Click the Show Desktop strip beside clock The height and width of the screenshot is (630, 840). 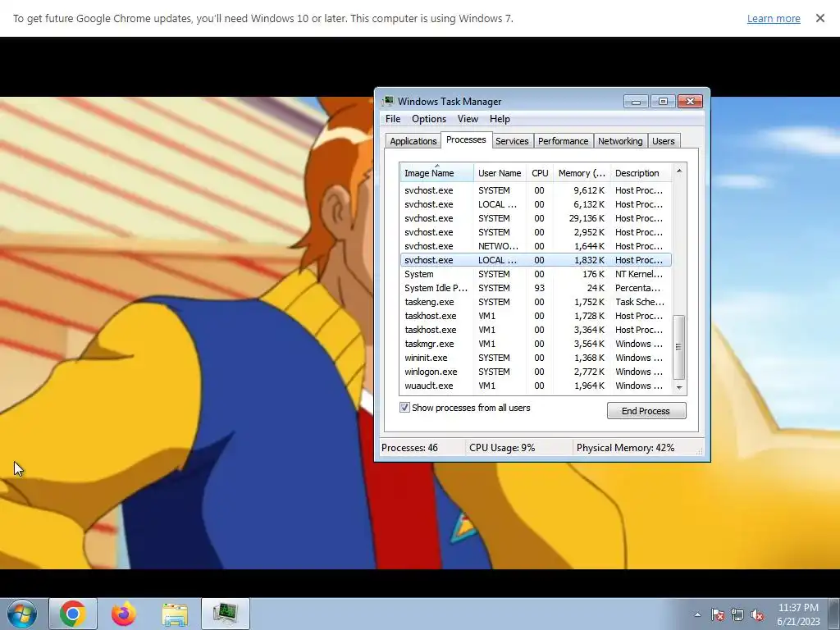(834, 614)
